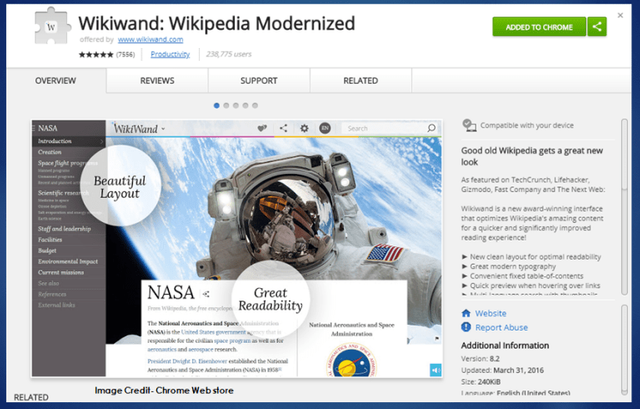
Task: Select the third screenshot carousel dot
Action: click(x=236, y=105)
